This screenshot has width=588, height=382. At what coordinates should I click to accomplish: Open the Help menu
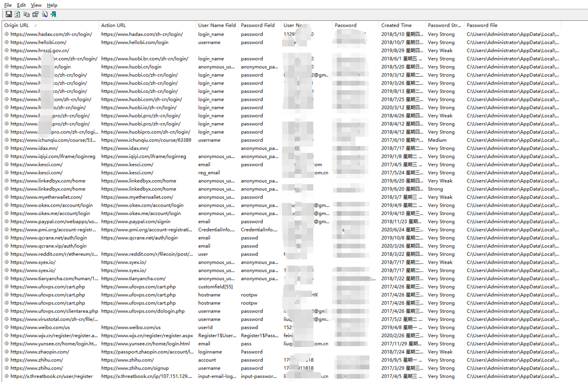click(52, 5)
